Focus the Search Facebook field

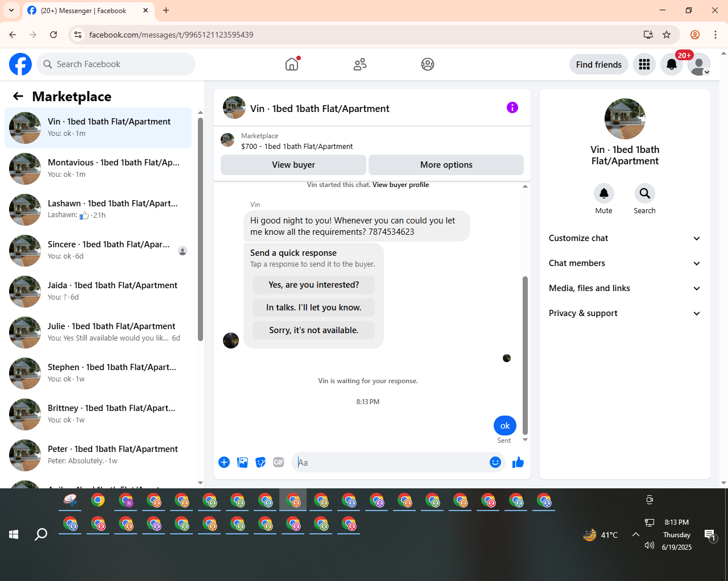(x=116, y=64)
